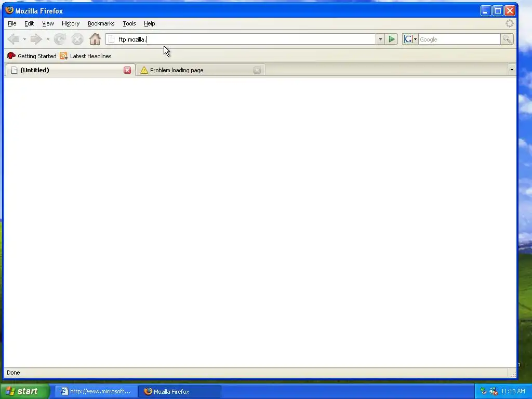
Task: Open the Bookmarks menu
Action: click(x=101, y=23)
